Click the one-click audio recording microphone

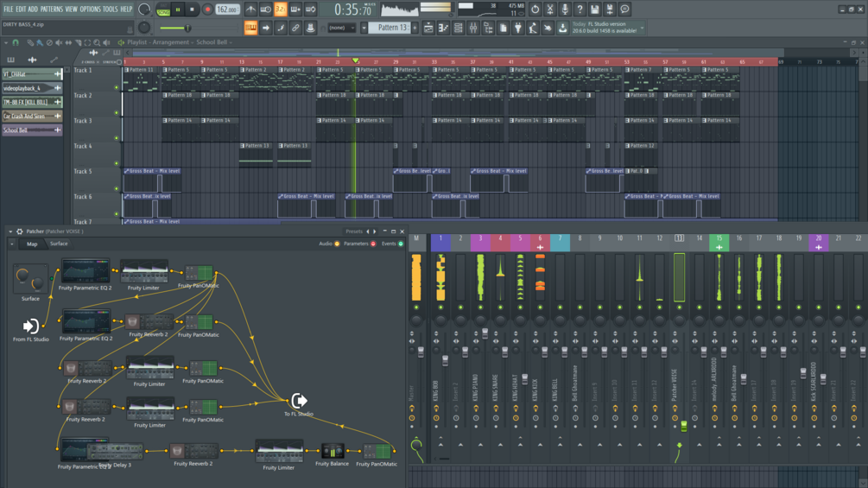[x=565, y=10]
